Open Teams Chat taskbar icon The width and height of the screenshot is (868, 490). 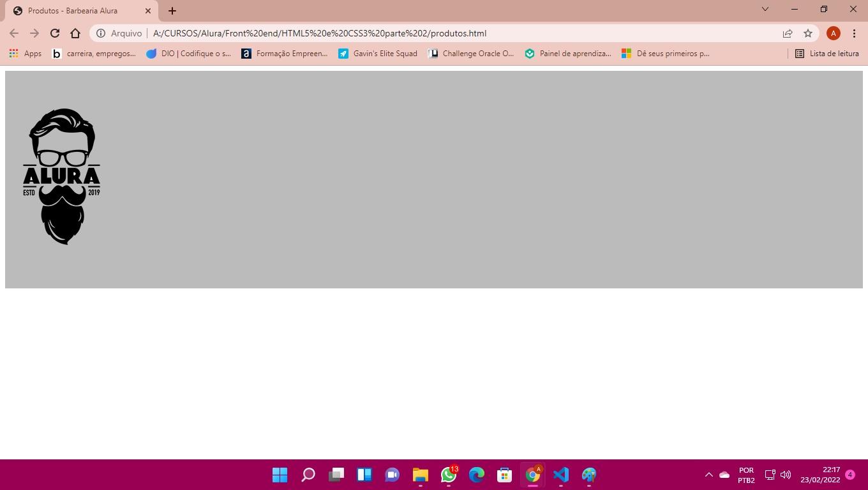[392, 475]
